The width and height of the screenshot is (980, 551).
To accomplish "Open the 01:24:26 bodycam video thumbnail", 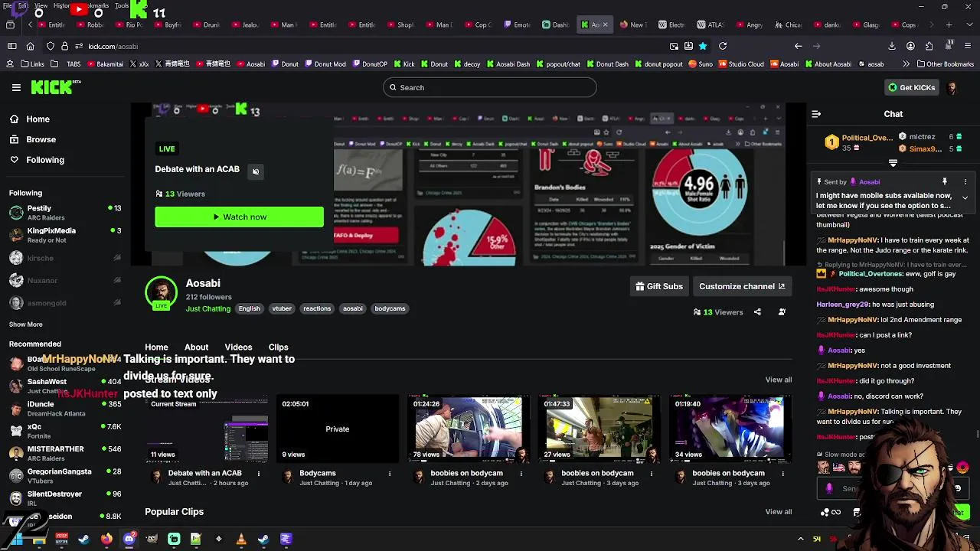I will tap(468, 429).
